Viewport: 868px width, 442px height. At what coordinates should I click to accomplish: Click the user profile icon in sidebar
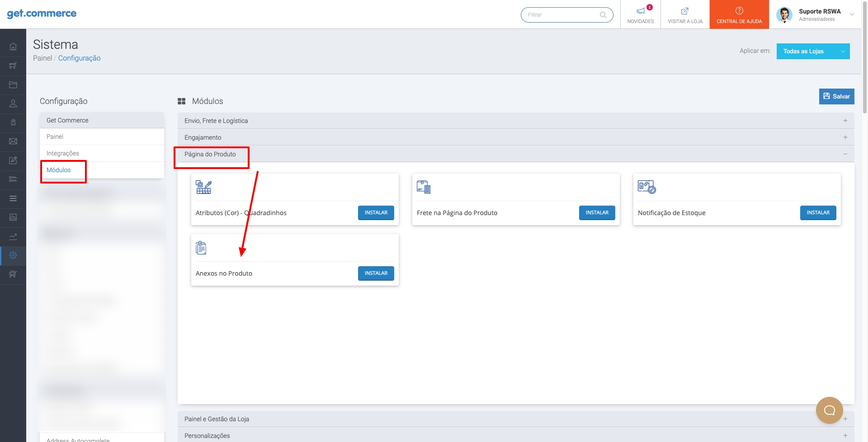[13, 103]
